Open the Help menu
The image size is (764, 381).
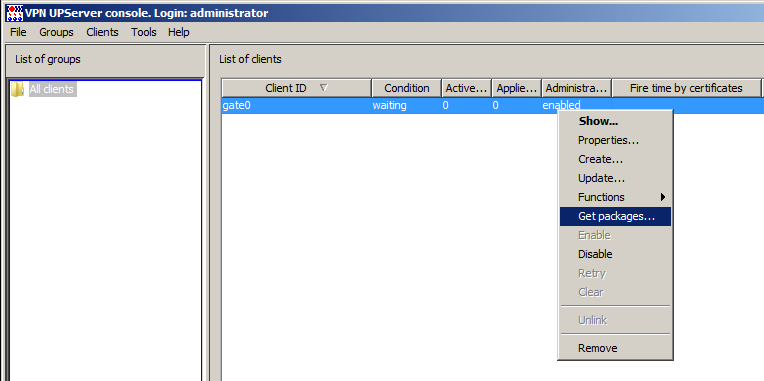(179, 32)
